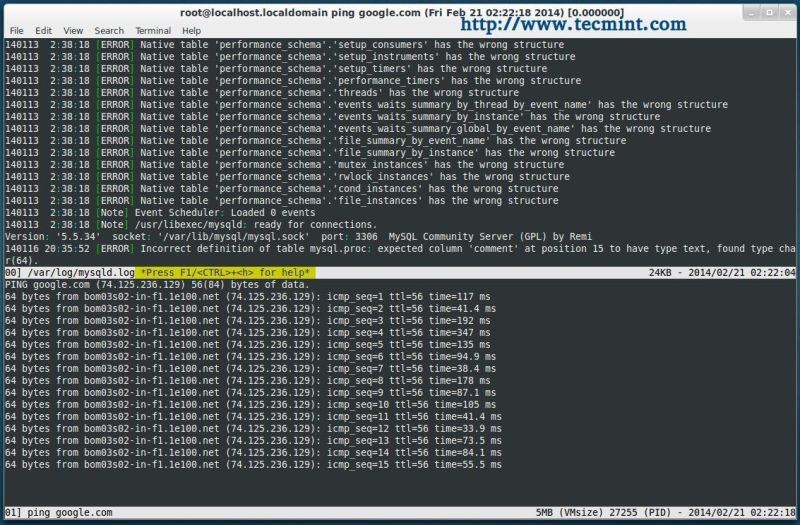The image size is (800, 525).
Task: Click the 'cond_instances' error log line
Action: (282, 188)
